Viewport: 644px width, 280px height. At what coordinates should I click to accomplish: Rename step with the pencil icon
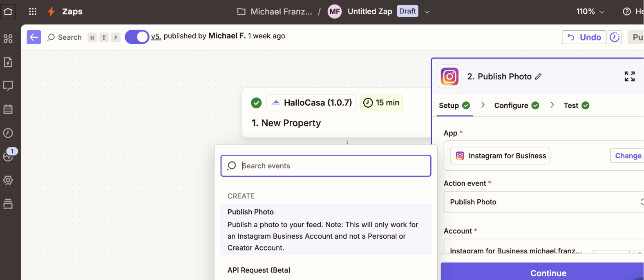pyautogui.click(x=539, y=77)
